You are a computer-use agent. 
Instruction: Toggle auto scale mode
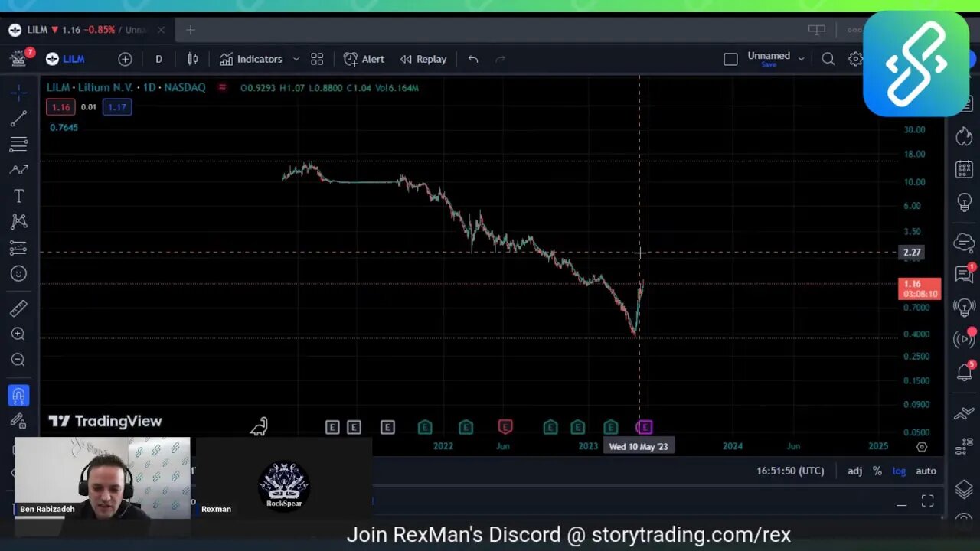click(926, 471)
